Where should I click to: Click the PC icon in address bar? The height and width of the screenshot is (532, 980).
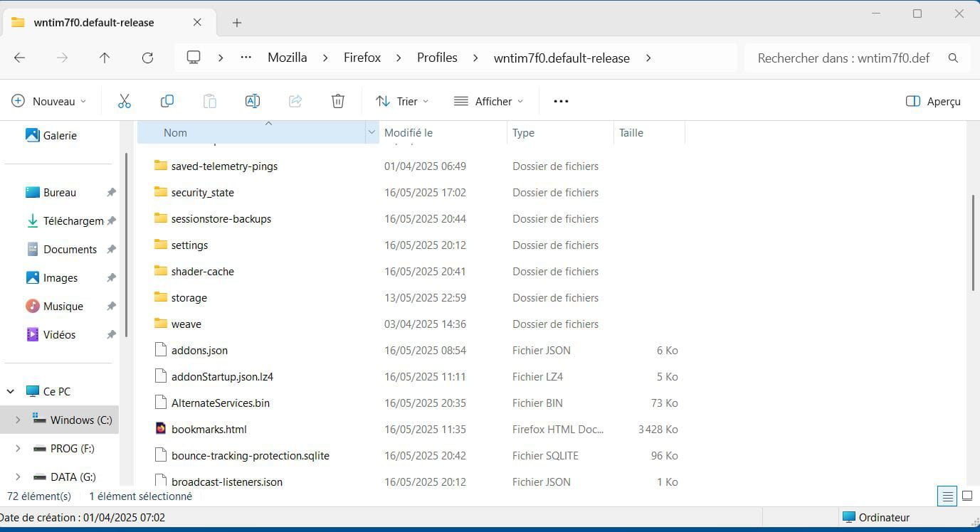(x=194, y=58)
